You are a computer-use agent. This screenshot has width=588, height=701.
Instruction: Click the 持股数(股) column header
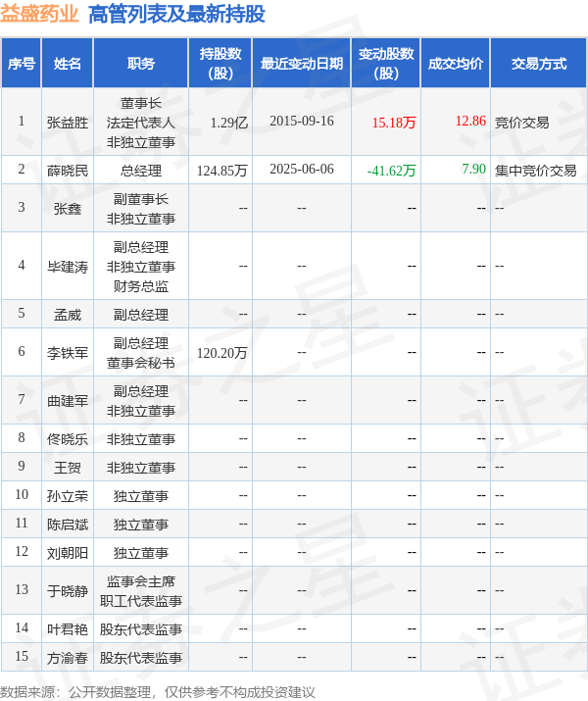[x=220, y=64]
